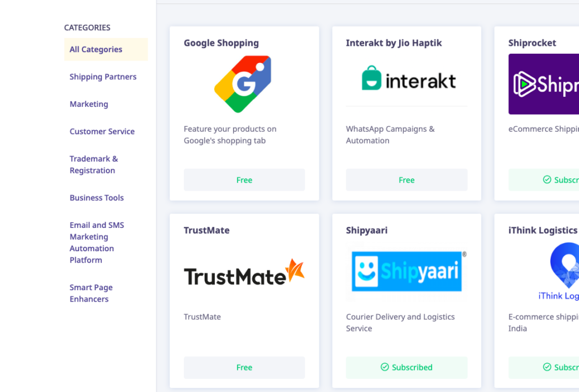
Task: Click the Free button for TrustMate
Action: pos(244,368)
